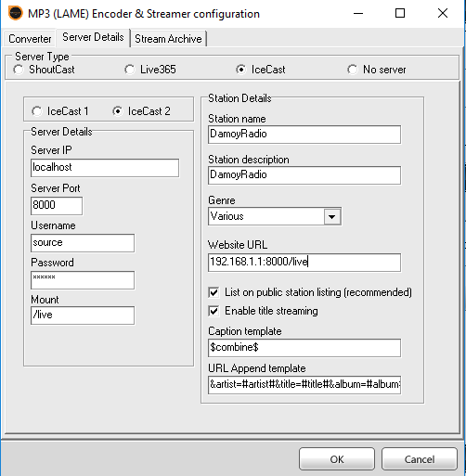This screenshot has width=466, height=476.
Task: Click the Mount label text
Action: 45,300
